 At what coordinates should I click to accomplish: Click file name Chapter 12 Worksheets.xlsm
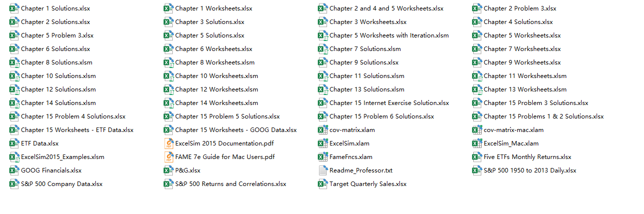click(x=217, y=89)
